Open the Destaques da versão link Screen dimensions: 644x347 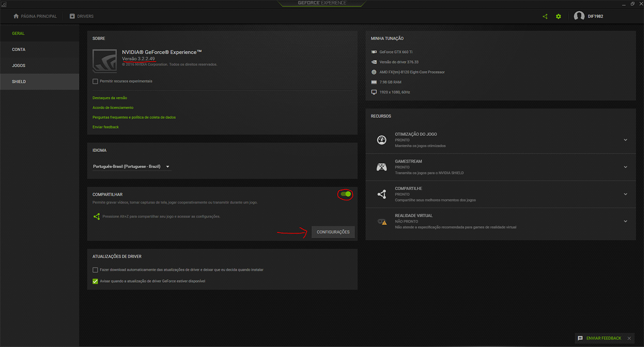pos(110,98)
